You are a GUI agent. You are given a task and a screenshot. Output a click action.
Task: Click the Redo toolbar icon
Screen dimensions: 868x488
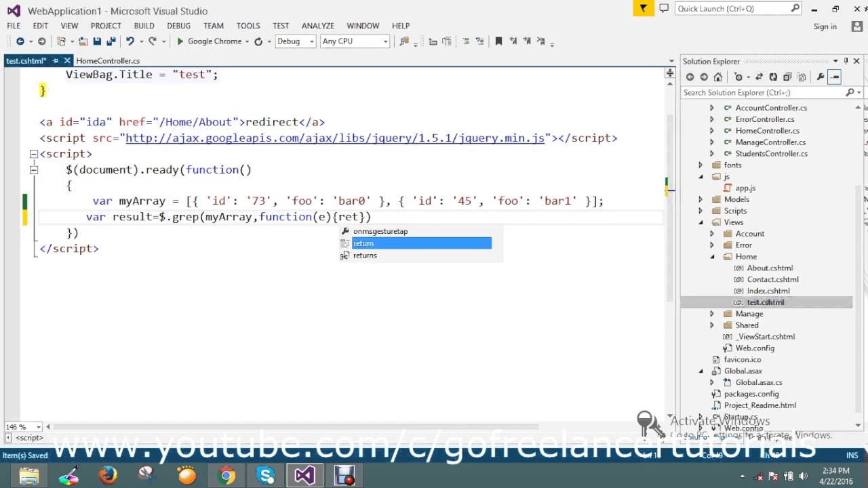[153, 41]
